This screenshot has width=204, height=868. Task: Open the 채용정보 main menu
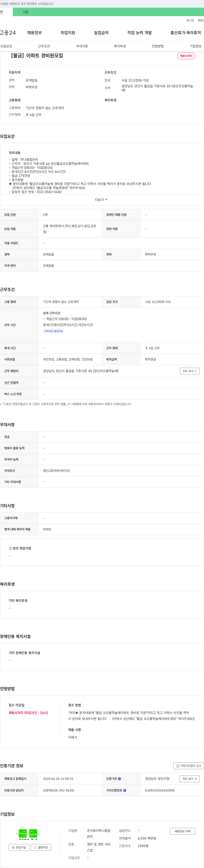tap(34, 33)
